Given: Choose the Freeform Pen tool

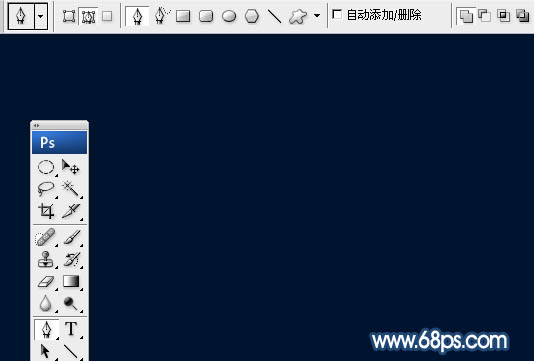Looking at the screenshot, I should coord(161,16).
